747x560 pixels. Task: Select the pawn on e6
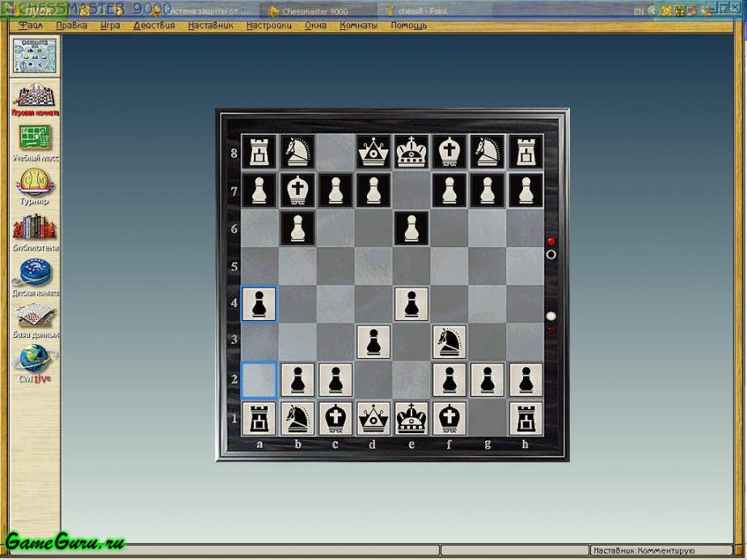[x=411, y=228]
